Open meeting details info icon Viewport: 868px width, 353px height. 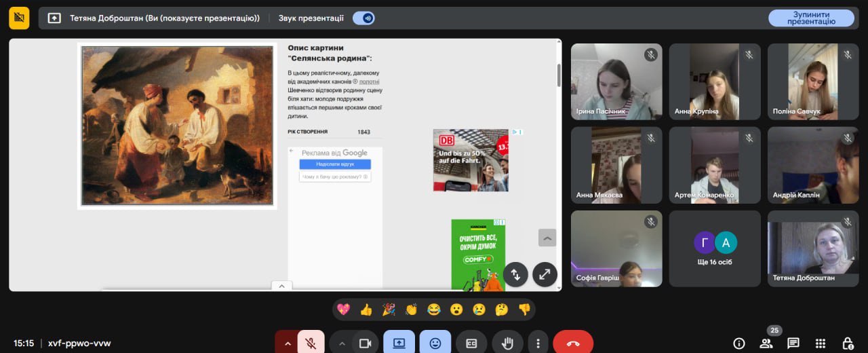(739, 343)
